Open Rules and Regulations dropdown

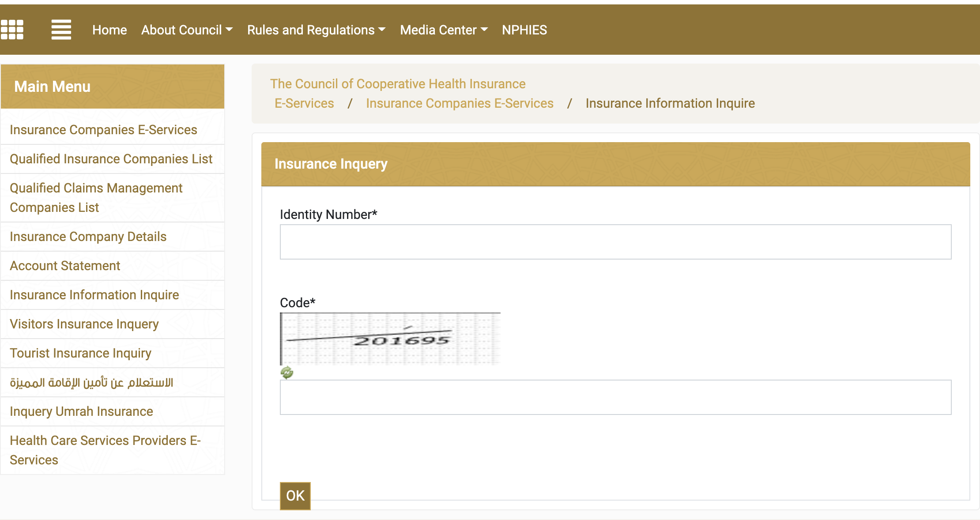tap(316, 30)
